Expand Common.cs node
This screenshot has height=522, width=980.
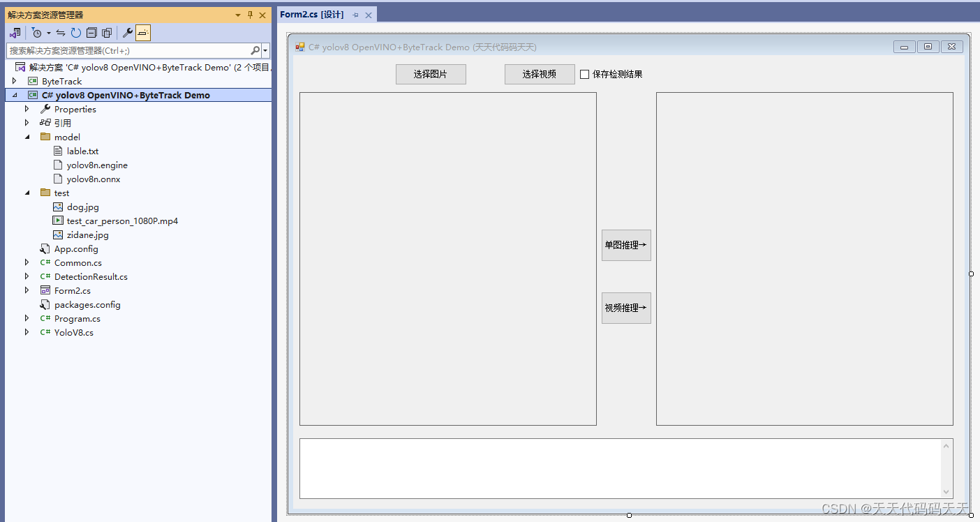pyautogui.click(x=27, y=262)
